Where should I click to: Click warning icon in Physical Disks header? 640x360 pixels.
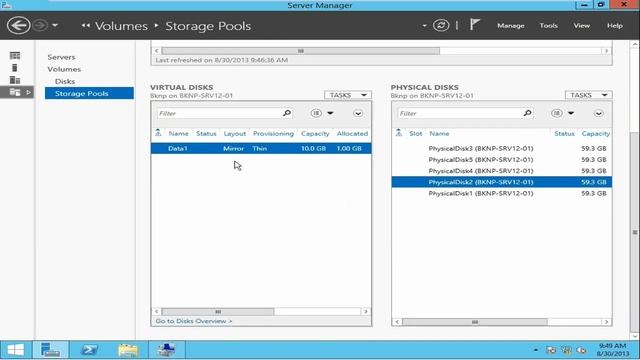coord(399,133)
